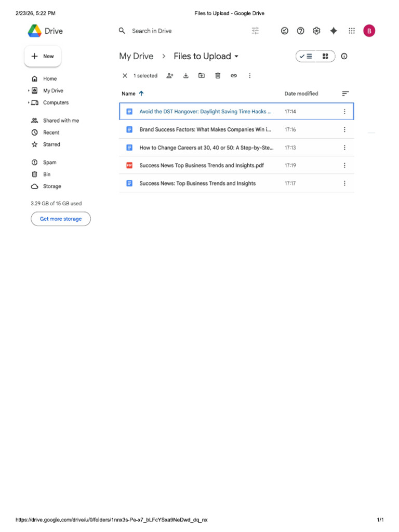The image size is (399, 532).
Task: Click the Share person-add icon in toolbar
Action: tap(170, 76)
